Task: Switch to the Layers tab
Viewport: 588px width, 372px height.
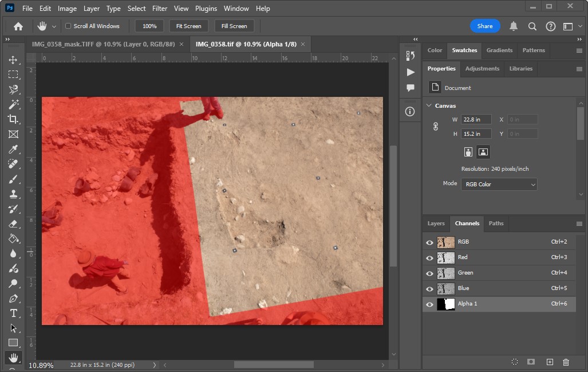Action: click(x=436, y=224)
